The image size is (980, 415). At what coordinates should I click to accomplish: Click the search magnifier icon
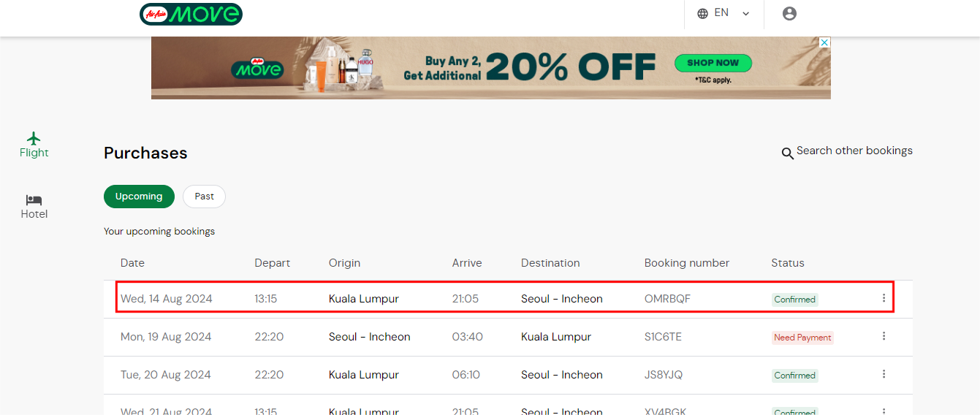click(x=787, y=153)
